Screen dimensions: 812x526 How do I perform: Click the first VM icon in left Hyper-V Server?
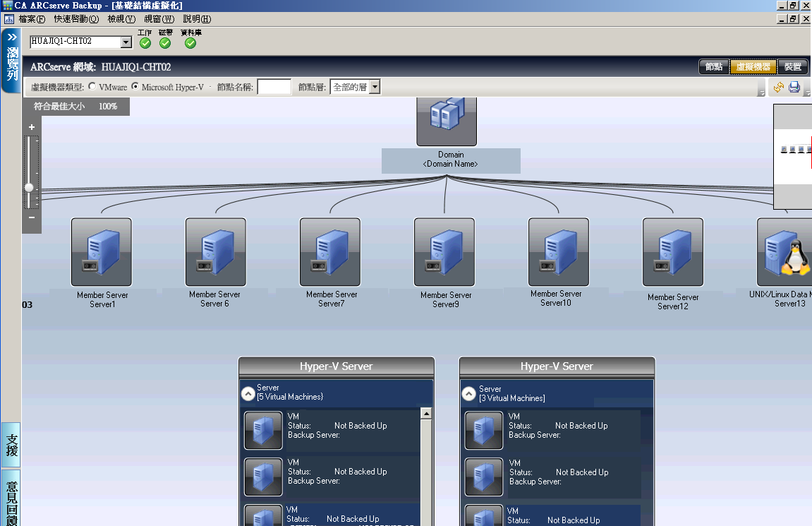point(264,430)
